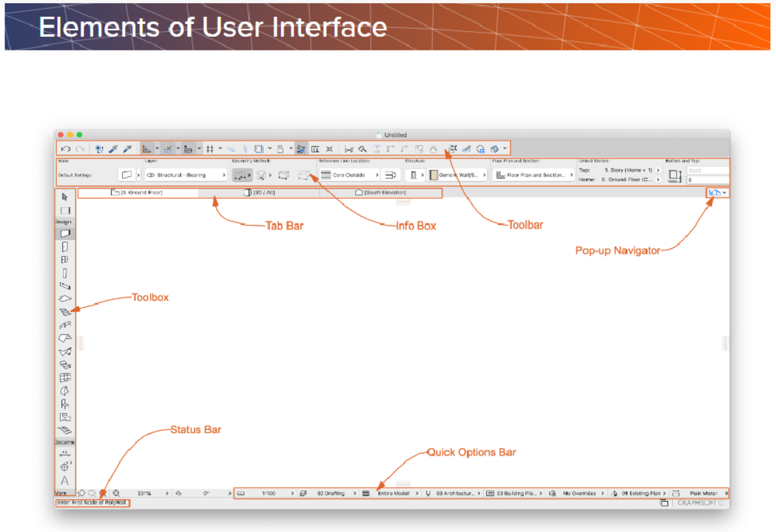Click the Floor Plan and Section button
The width and height of the screenshot is (776, 532).
tap(533, 175)
